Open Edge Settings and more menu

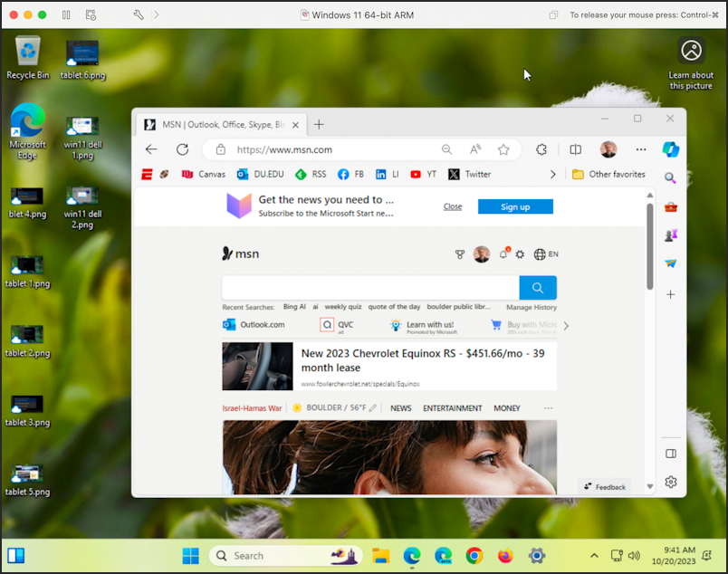click(641, 149)
